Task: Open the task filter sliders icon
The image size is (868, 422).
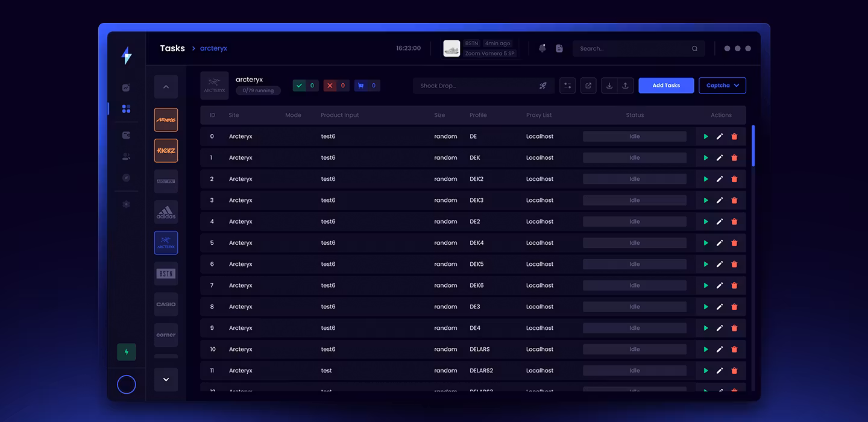Action: coord(568,86)
